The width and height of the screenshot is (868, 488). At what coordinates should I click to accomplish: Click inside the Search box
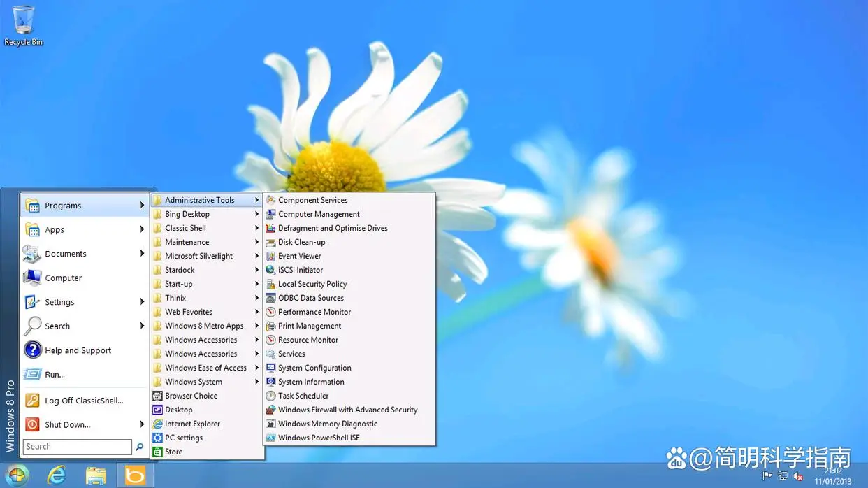point(77,446)
